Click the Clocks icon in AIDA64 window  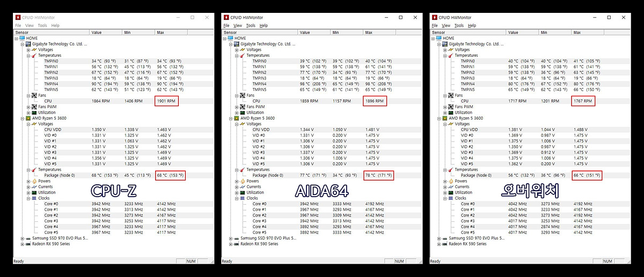click(241, 198)
